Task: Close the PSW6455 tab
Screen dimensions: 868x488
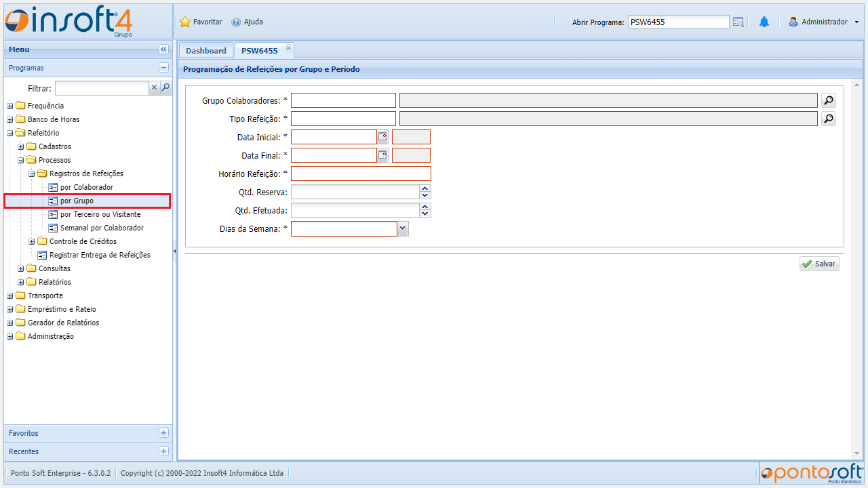Action: click(x=288, y=48)
